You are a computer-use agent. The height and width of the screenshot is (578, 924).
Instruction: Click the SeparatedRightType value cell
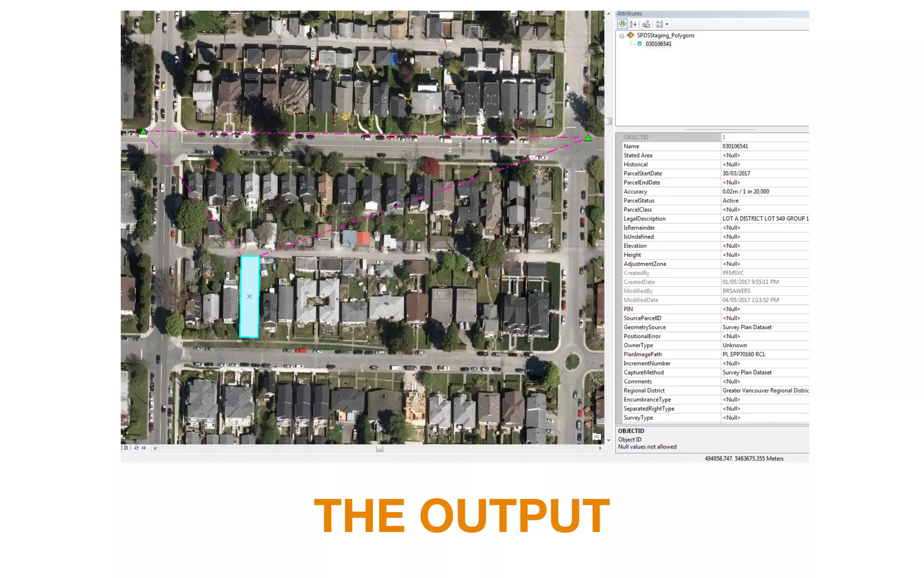click(765, 408)
